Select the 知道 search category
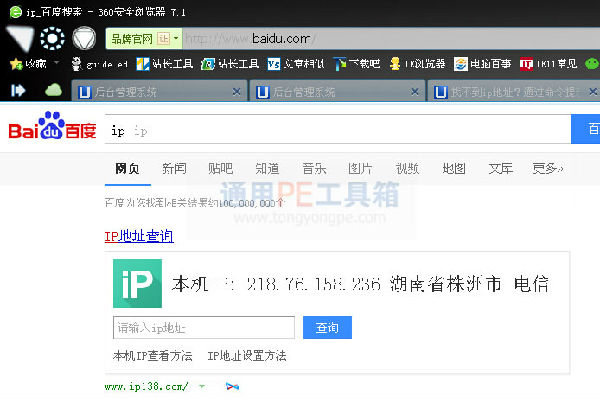 pos(267,168)
